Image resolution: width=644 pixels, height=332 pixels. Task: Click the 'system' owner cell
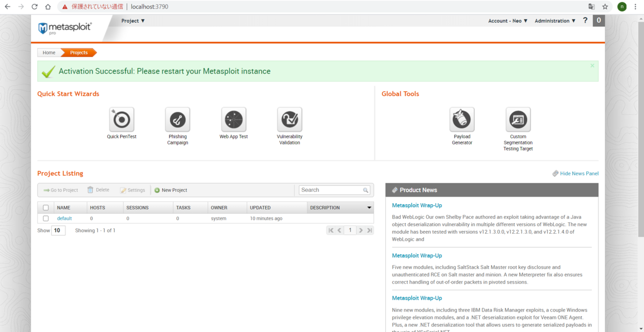[x=218, y=219]
